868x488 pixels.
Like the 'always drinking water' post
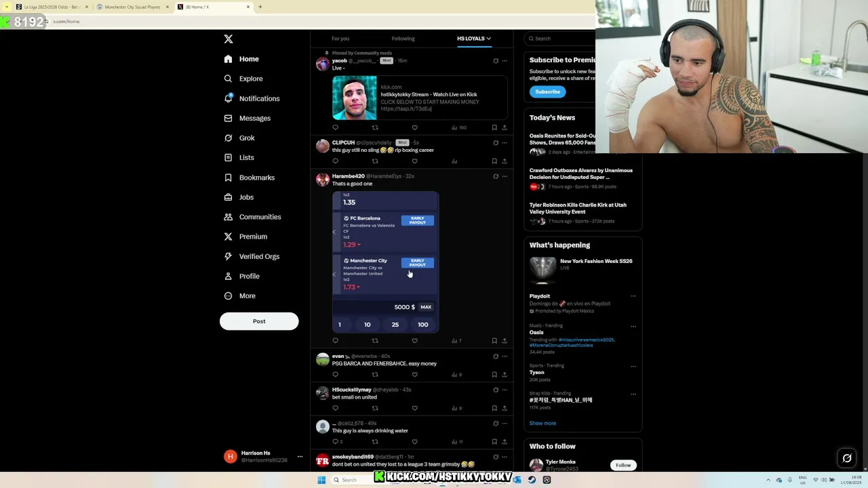click(414, 442)
